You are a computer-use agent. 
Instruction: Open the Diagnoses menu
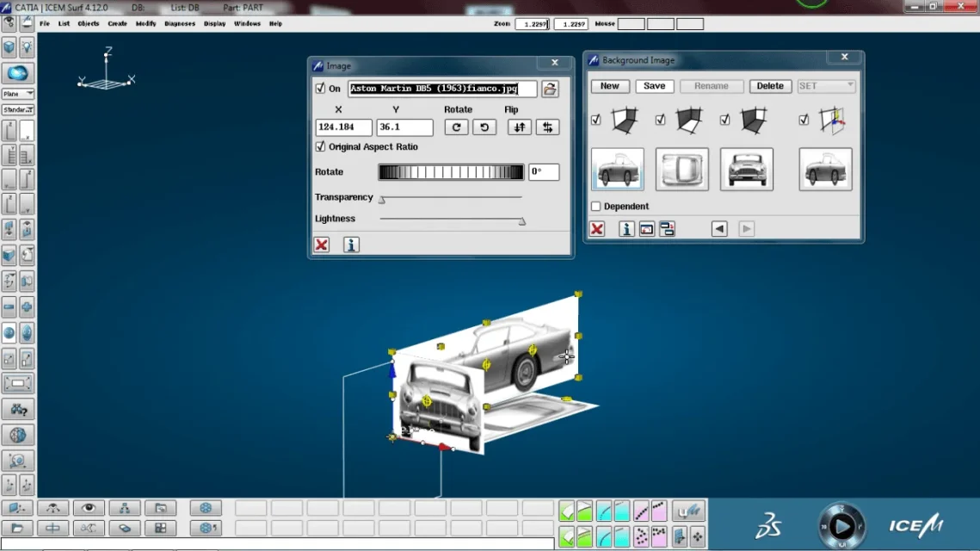(x=180, y=24)
